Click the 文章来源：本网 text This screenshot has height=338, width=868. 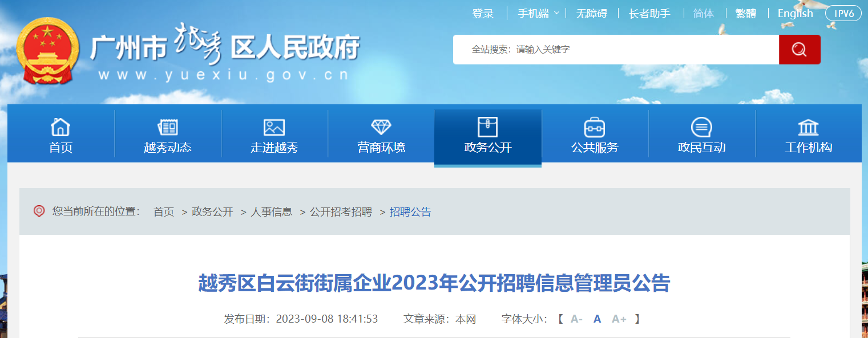pyautogui.click(x=439, y=319)
